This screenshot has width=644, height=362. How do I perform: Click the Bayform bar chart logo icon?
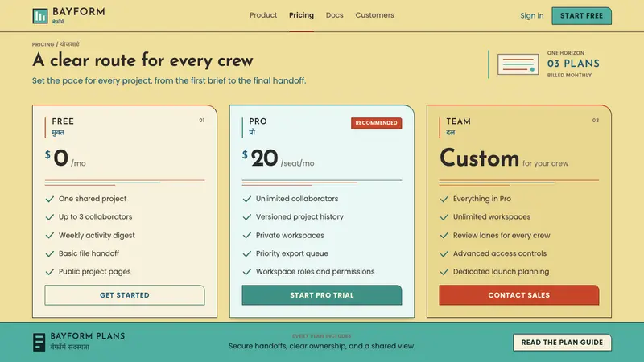[x=39, y=16]
